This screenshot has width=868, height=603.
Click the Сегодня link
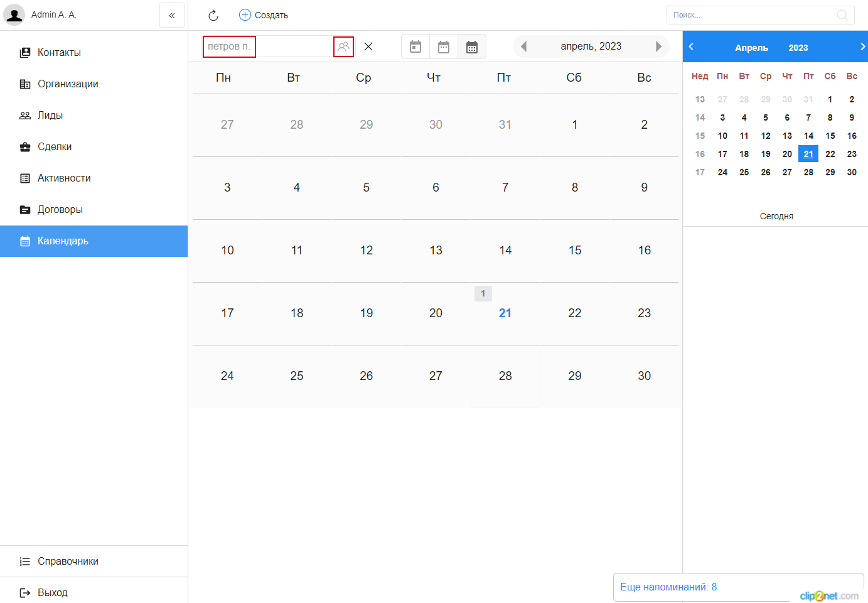(776, 216)
